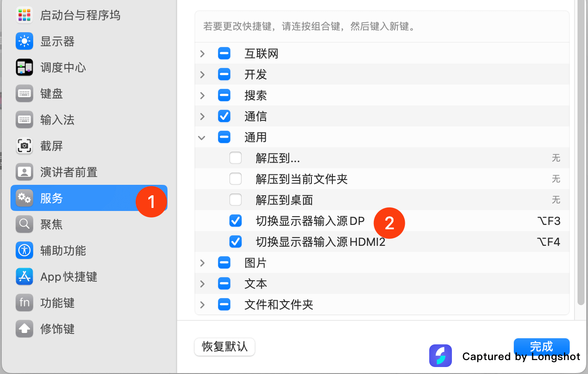The height and width of the screenshot is (374, 588).
Task: Open the Accessibility icon in sidebar
Action: point(24,251)
